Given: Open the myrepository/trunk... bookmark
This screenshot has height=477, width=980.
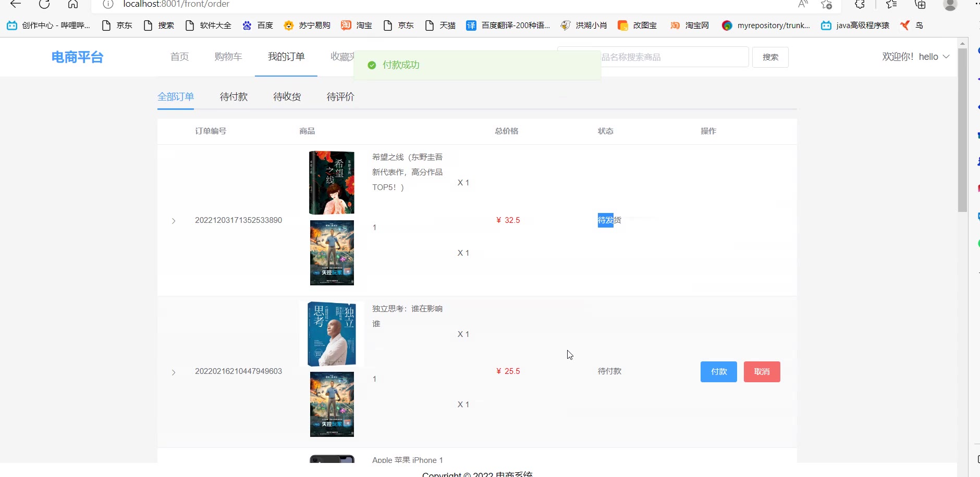Looking at the screenshot, I should click(766, 26).
